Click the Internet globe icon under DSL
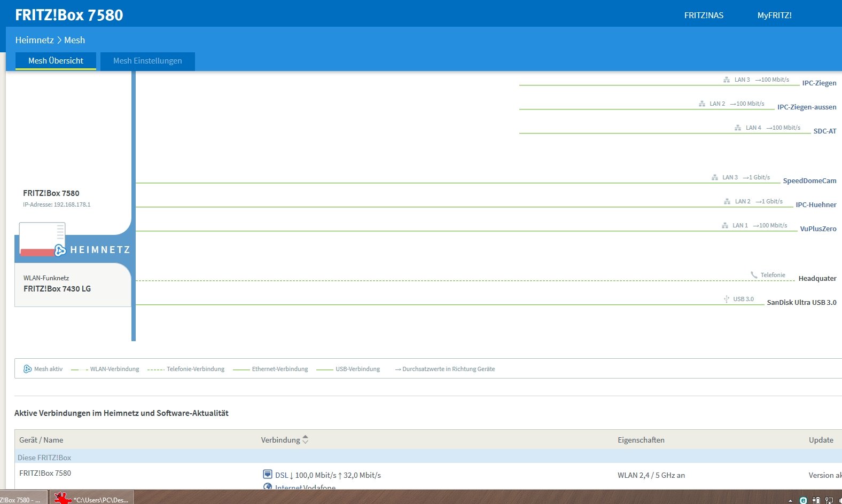 pos(268,486)
